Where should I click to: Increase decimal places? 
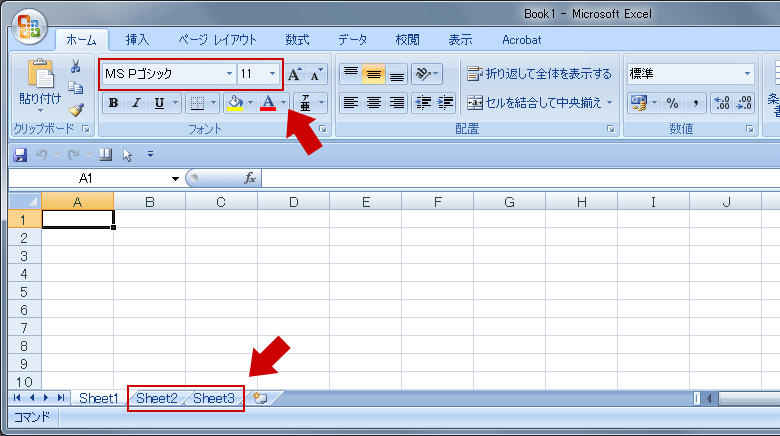click(x=722, y=103)
